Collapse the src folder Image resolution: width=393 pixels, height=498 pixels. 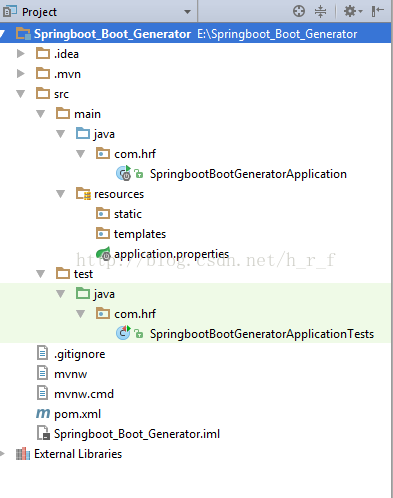tap(21, 94)
